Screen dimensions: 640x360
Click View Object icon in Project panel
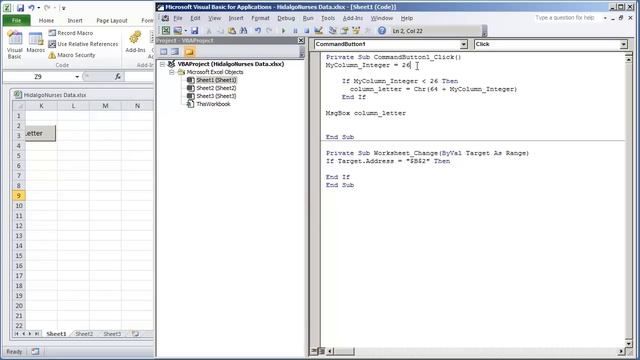(x=175, y=52)
